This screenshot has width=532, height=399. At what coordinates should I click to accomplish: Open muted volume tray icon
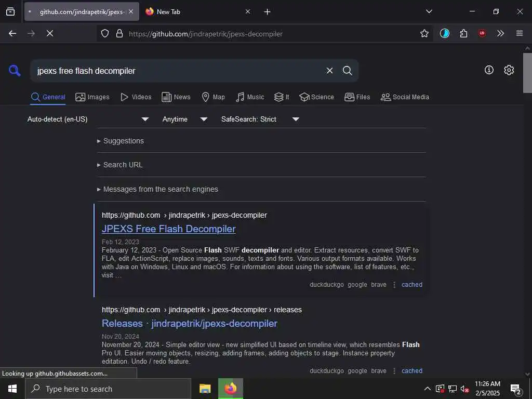click(465, 389)
